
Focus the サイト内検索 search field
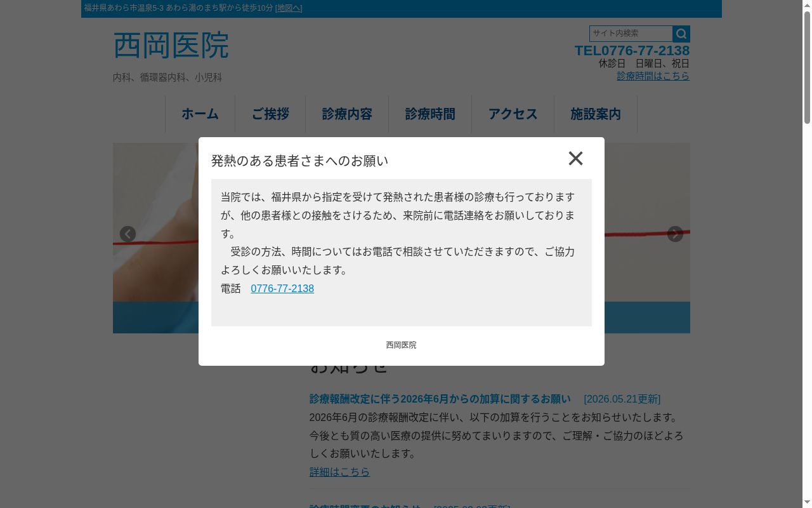point(631,34)
